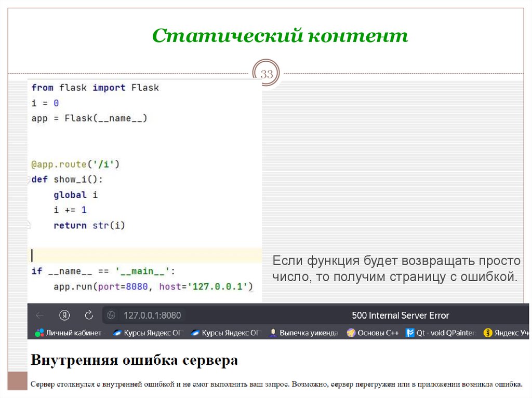Open the Личный кабинет bookmark
The image size is (532, 398).
tap(69, 333)
